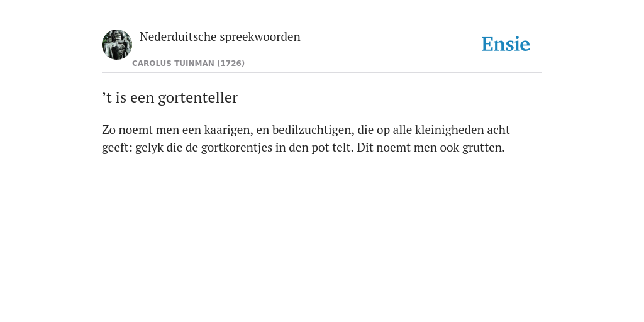Click the word "gortenteller" in the heading
The height and width of the screenshot is (322, 644).
pos(197,98)
